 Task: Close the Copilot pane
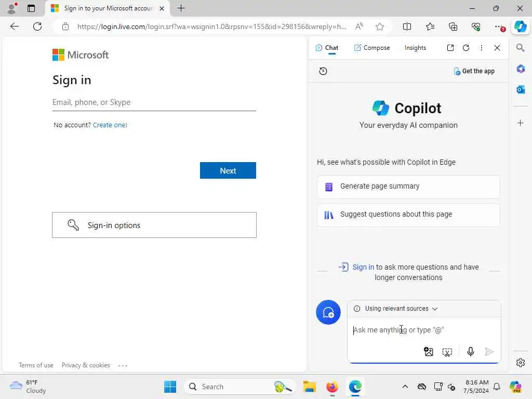[x=497, y=48]
